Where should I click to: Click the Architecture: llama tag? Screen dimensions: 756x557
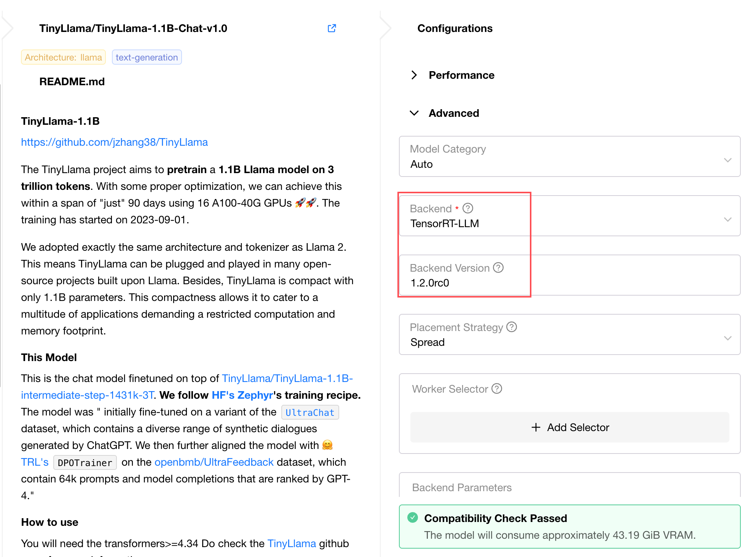click(x=63, y=57)
